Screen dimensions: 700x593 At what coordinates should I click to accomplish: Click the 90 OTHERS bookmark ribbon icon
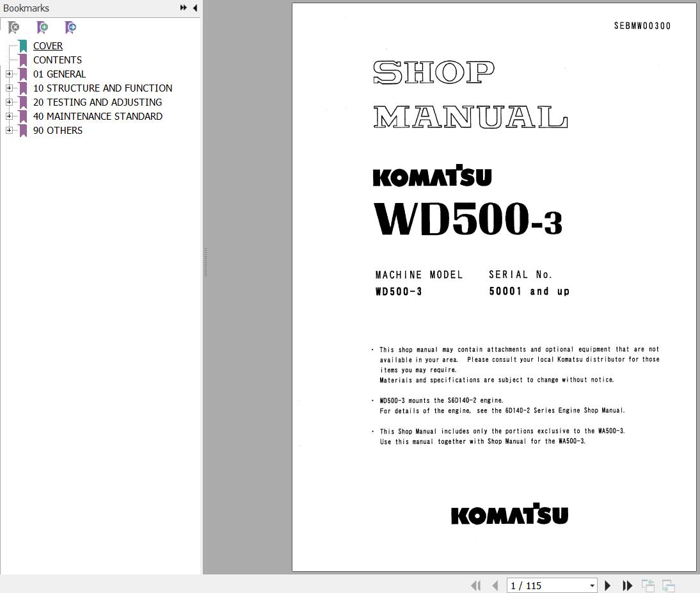pos(23,131)
